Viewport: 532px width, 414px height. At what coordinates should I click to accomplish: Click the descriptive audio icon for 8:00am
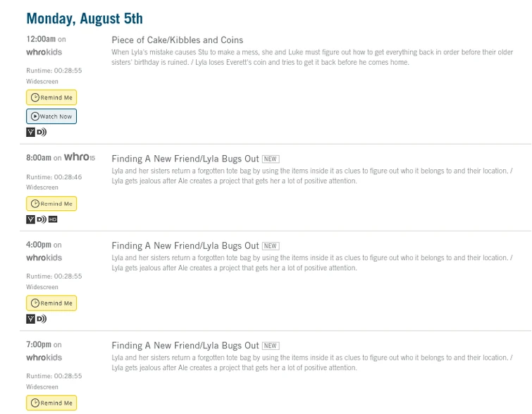pos(42,219)
